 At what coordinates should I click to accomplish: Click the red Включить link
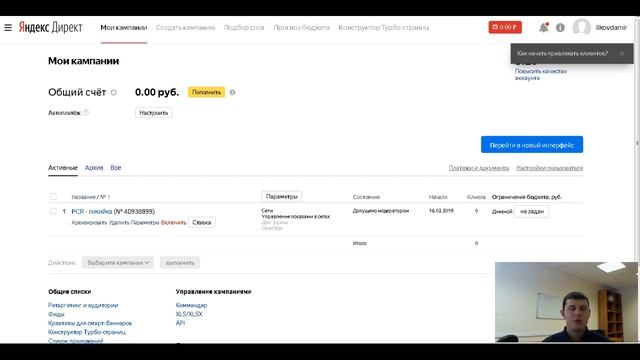[x=173, y=222]
